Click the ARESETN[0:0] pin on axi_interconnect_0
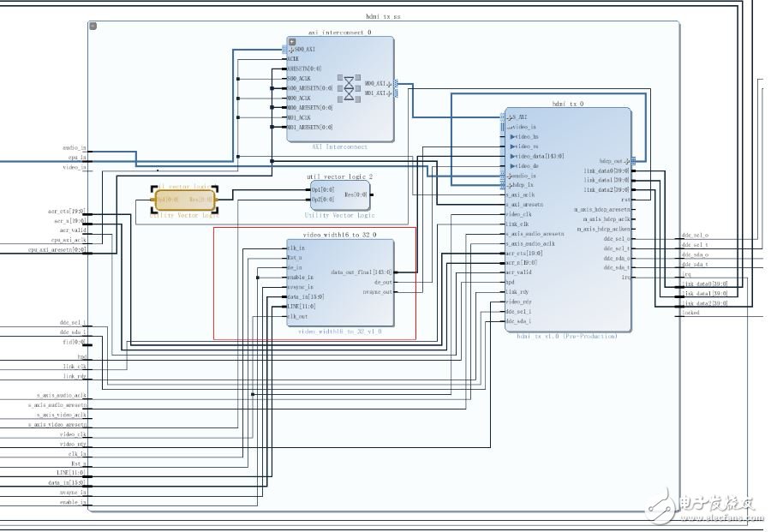The image size is (771, 532). [x=304, y=69]
